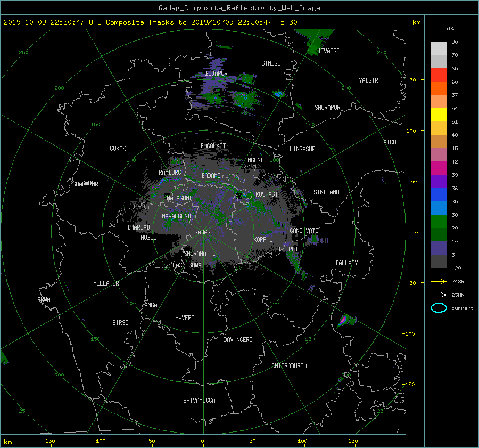Image resolution: width=479 pixels, height=448 pixels.
Task: Click the SINDHANUR city label
Action: 328,192
